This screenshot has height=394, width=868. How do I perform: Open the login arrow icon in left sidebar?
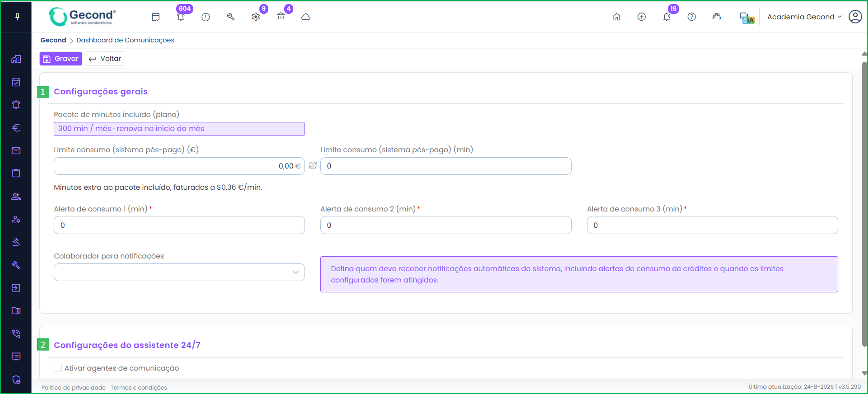point(16,288)
